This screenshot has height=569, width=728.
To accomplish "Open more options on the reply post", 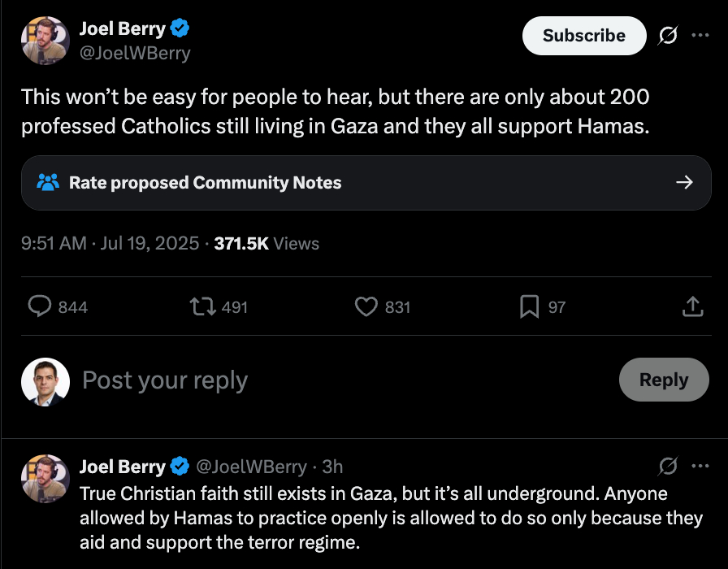I will coord(700,467).
